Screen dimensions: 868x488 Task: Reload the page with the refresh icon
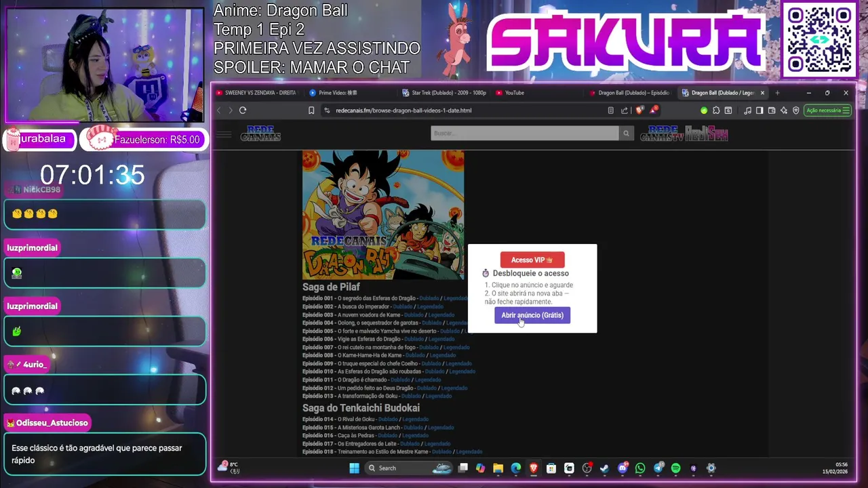tap(243, 110)
